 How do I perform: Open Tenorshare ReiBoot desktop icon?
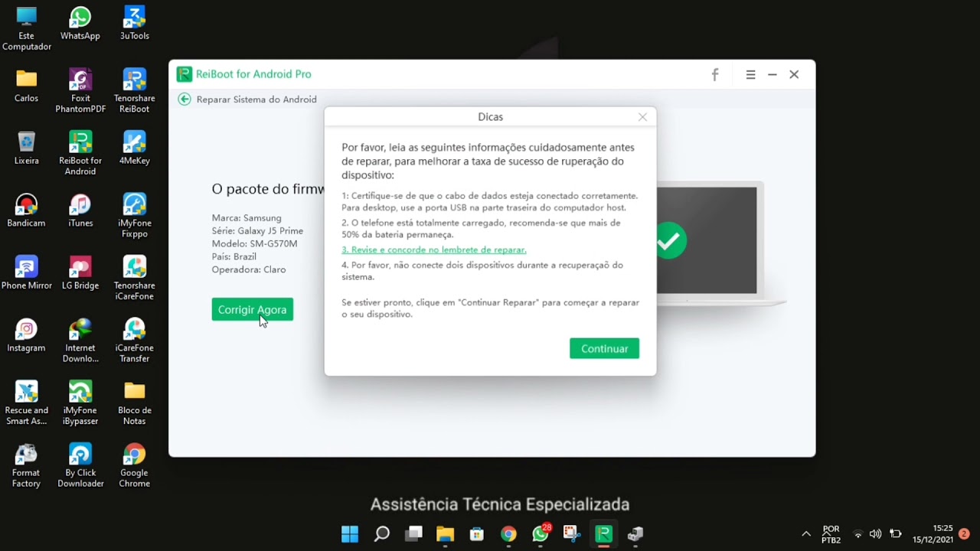coord(134,91)
